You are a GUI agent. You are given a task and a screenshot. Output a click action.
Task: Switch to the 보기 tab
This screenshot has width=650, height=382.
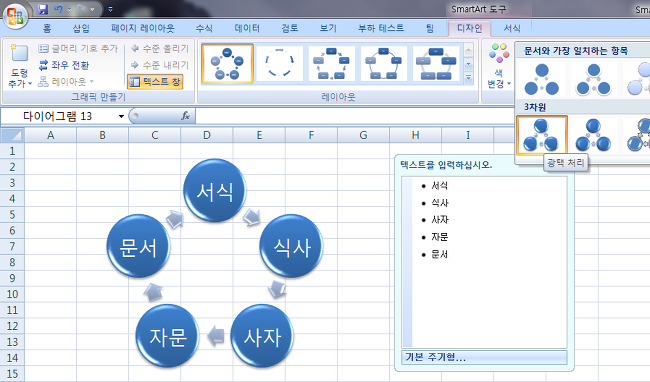(328, 28)
